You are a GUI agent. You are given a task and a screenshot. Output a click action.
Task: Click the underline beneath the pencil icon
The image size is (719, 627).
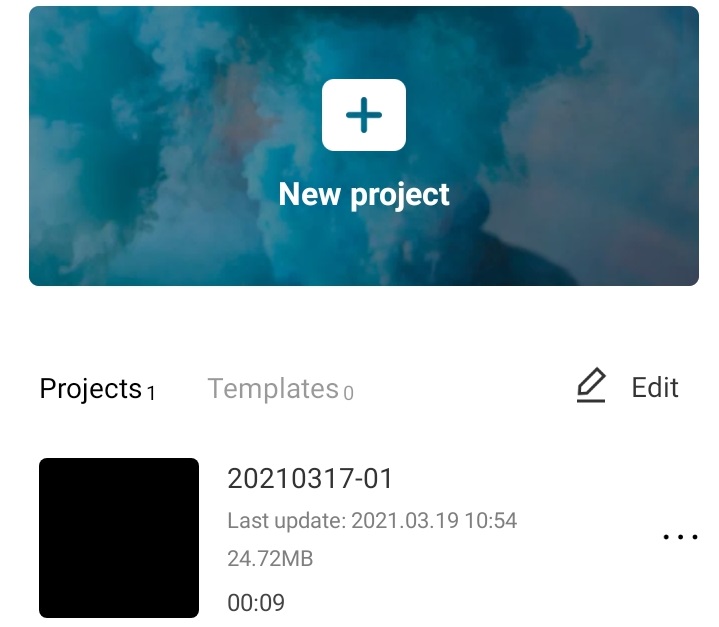(x=591, y=401)
